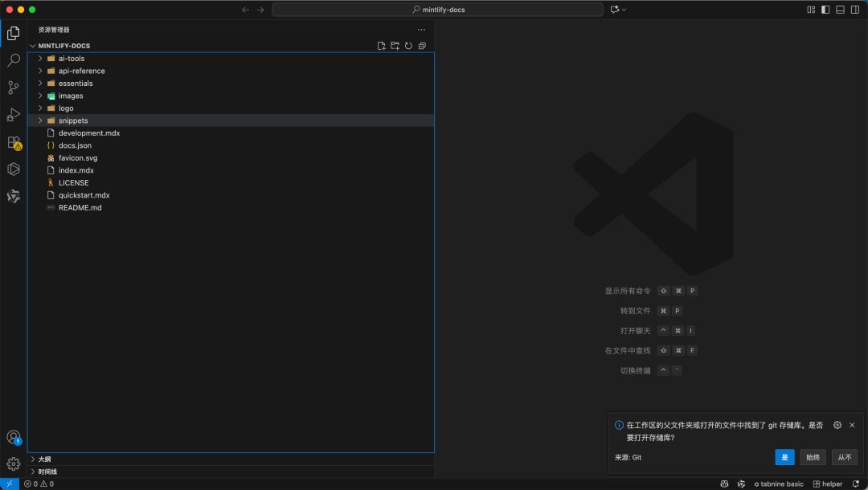Select the 资源管理器 panel title
868x490 pixels.
[x=54, y=30]
